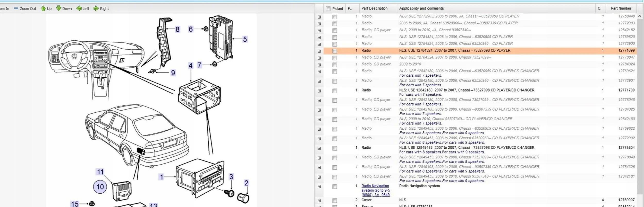Mark part 12775804 as picked
Image resolution: width=644 pixels, height=207 pixels.
335,148
